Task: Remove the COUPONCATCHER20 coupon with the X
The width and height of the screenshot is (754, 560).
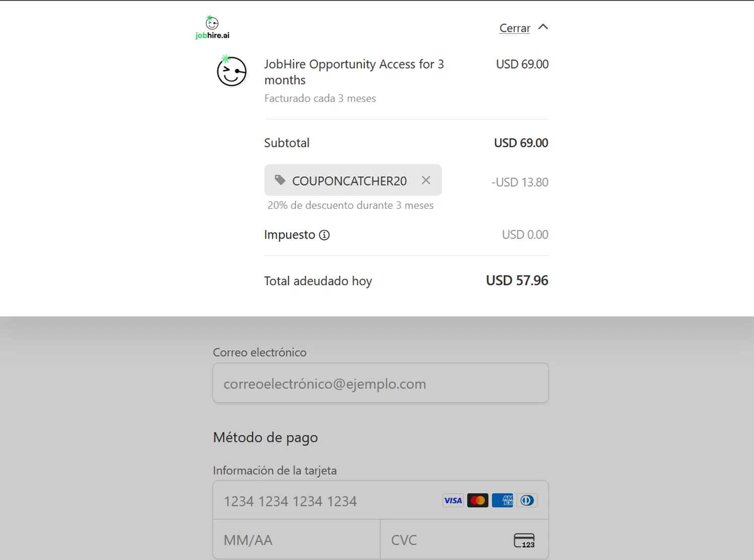Action: [x=426, y=180]
